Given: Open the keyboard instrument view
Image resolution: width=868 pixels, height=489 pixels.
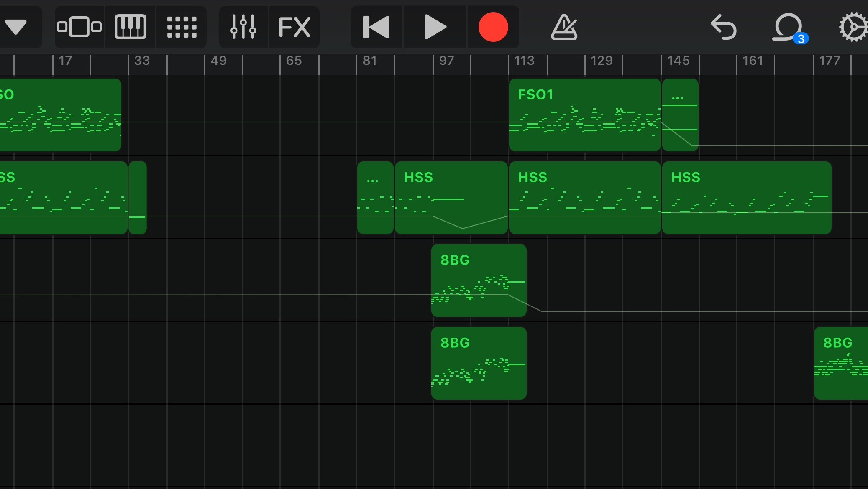Looking at the screenshot, I should (130, 27).
